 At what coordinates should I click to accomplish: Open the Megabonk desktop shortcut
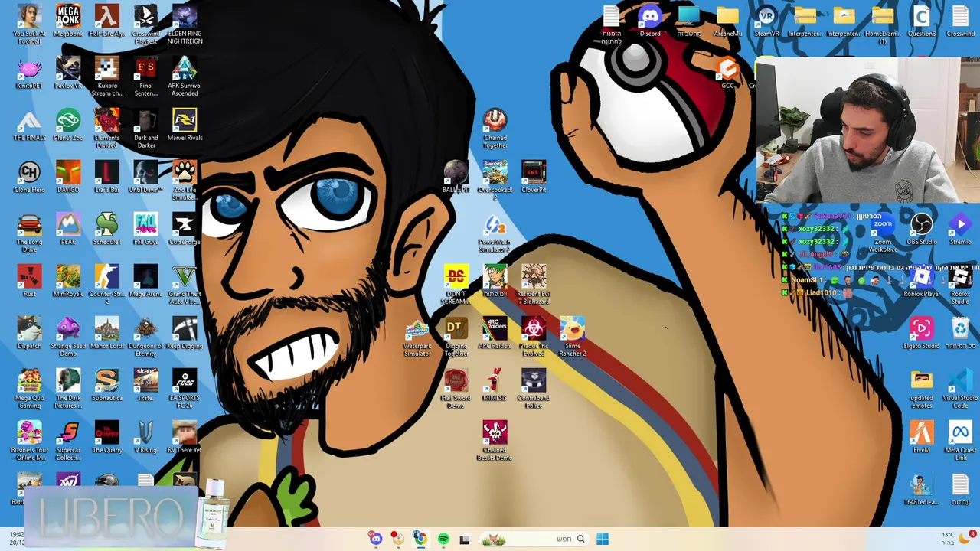68,22
